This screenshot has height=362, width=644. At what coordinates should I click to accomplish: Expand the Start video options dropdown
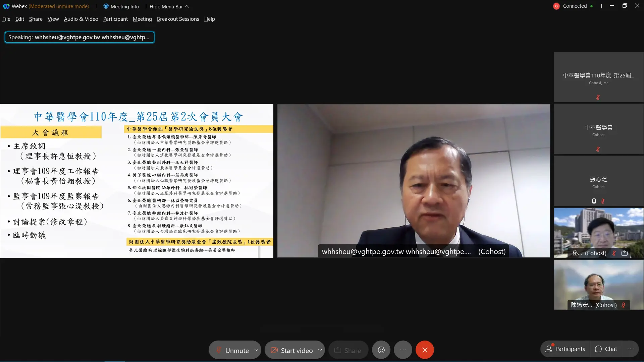(320, 350)
